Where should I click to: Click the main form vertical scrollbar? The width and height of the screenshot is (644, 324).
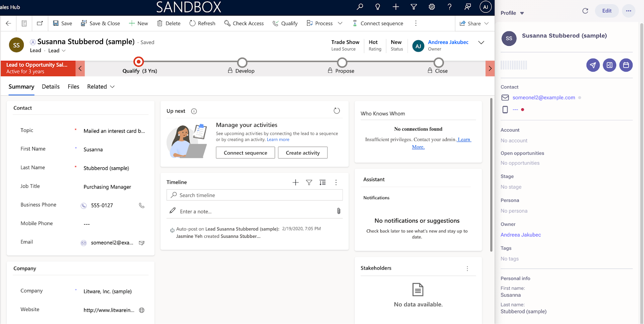pyautogui.click(x=491, y=175)
